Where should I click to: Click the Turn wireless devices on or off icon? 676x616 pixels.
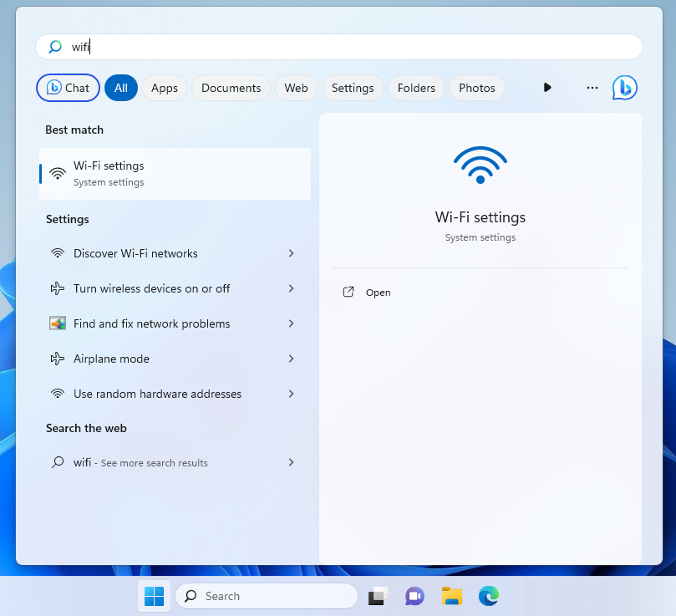pos(57,288)
